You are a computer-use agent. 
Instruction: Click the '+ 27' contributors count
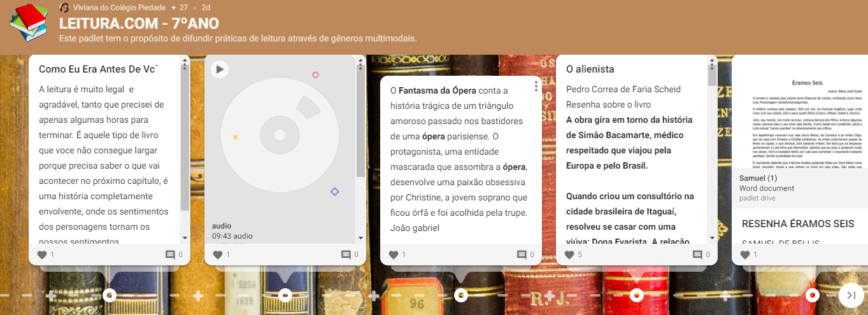coord(180,8)
